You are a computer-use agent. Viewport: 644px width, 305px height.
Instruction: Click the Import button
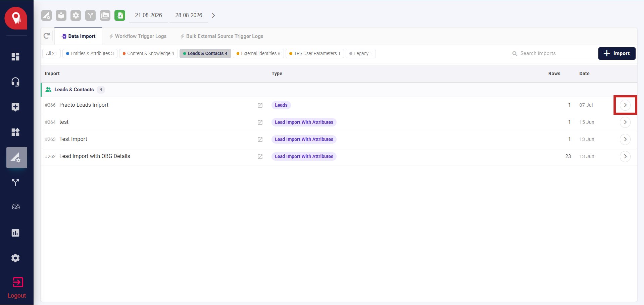click(617, 53)
